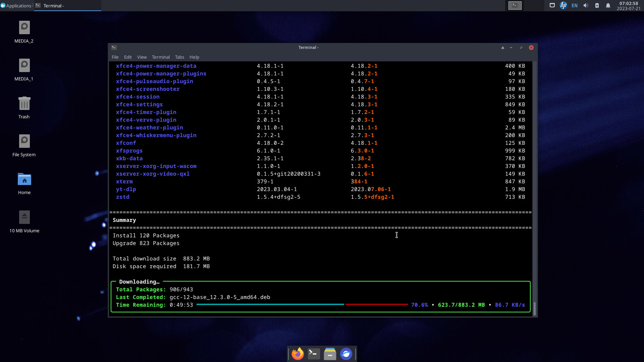
Task: Minimize the Terminal window
Action: 511,48
